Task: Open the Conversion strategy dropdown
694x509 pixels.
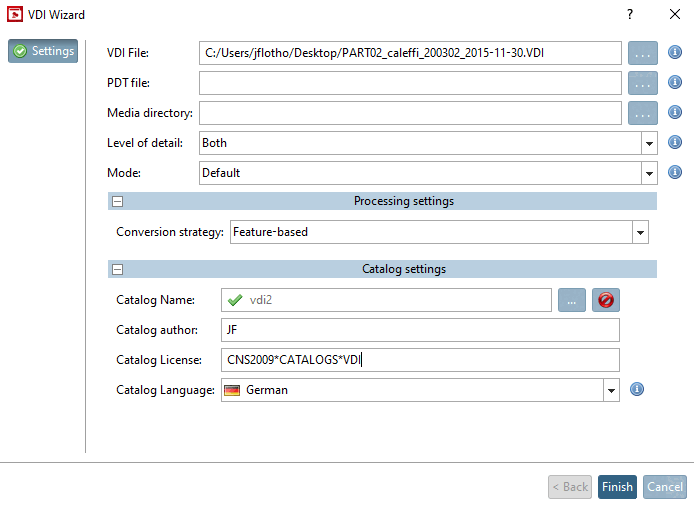Action: [x=640, y=232]
